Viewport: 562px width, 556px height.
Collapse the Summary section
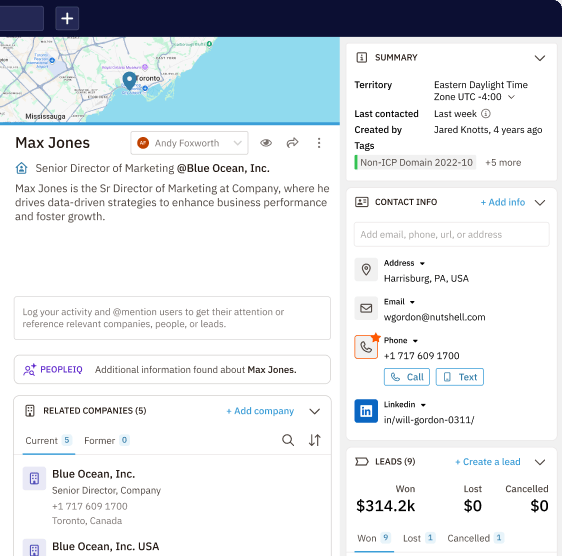click(x=540, y=58)
